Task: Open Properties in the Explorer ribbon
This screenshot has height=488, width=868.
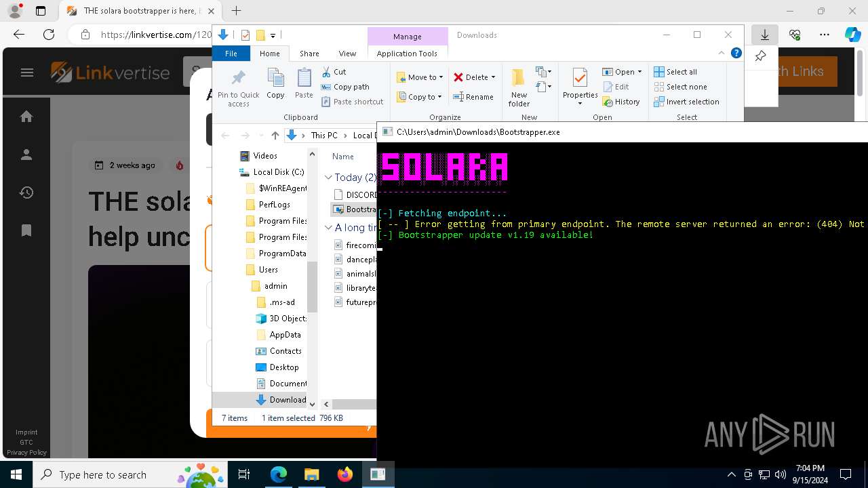Action: click(x=580, y=87)
